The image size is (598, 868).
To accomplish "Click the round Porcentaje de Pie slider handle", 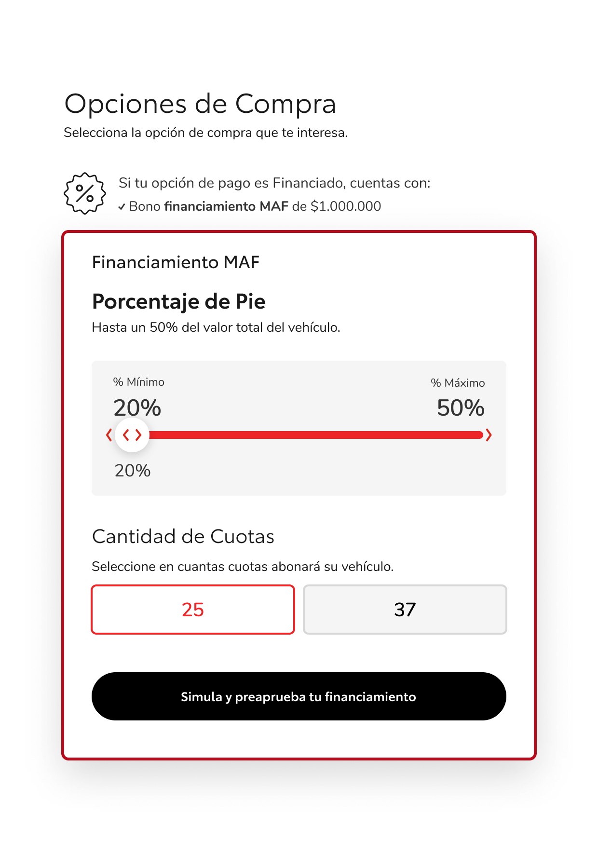I will coord(132,435).
